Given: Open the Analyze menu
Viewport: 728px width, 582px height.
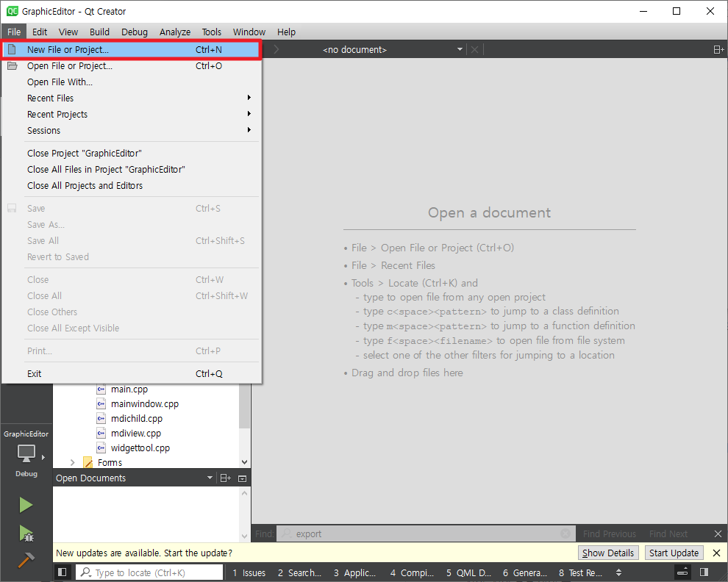Looking at the screenshot, I should 174,32.
